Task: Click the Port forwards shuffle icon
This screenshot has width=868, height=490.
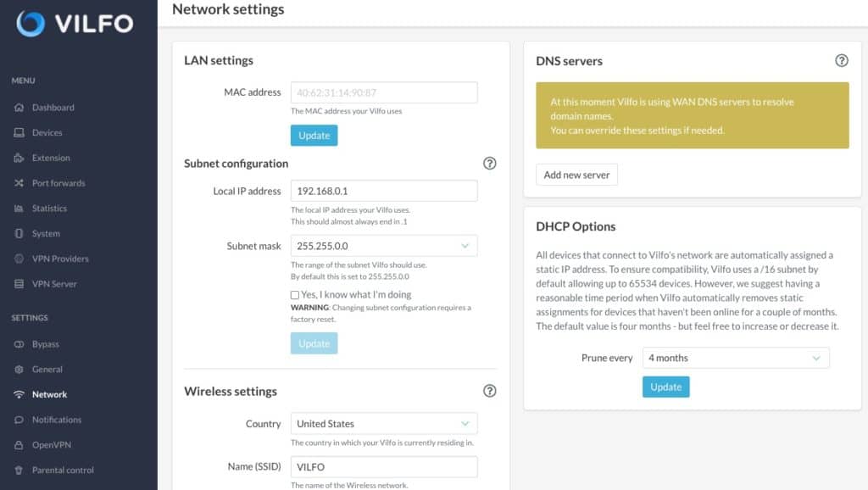Action: click(x=19, y=183)
